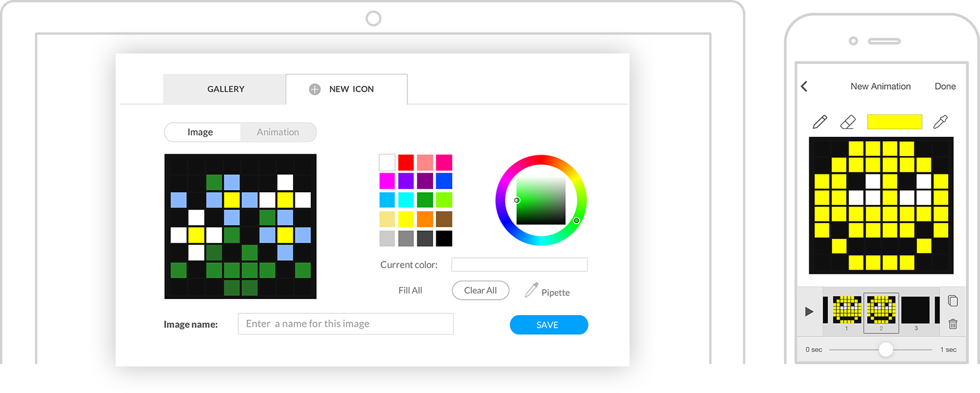
Task: Select the eraser tool on the phone
Action: tap(848, 122)
